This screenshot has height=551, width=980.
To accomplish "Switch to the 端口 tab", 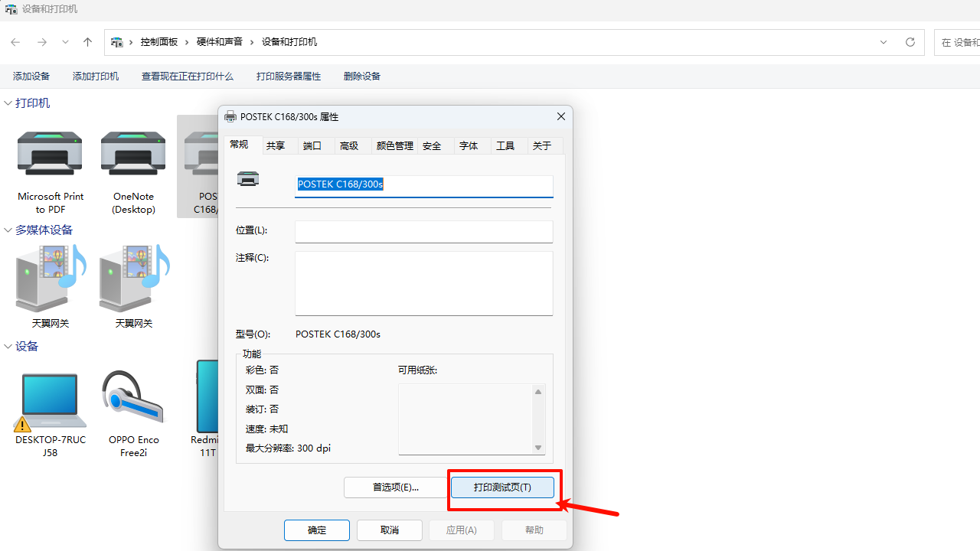I will pyautogui.click(x=317, y=145).
